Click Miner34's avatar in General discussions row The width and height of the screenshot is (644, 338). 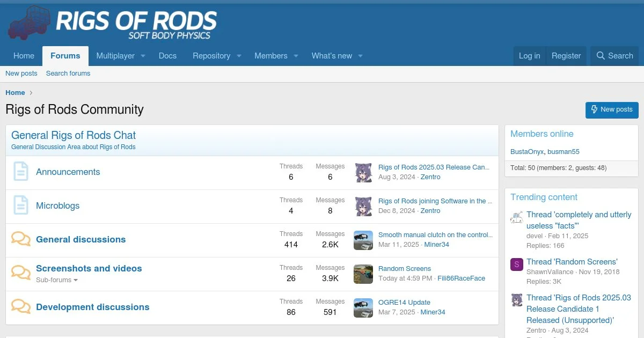(363, 240)
